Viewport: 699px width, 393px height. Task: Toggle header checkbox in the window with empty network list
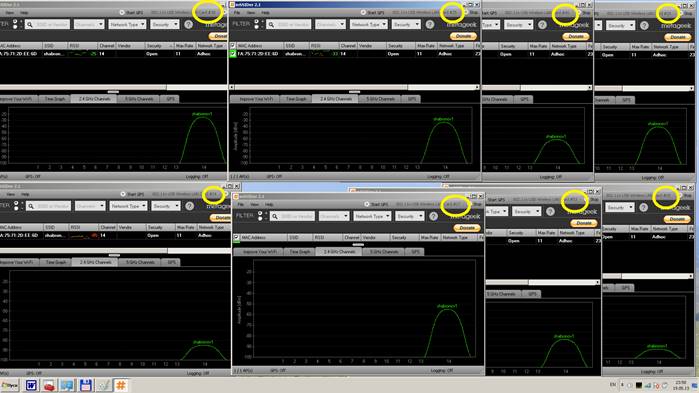(x=236, y=237)
